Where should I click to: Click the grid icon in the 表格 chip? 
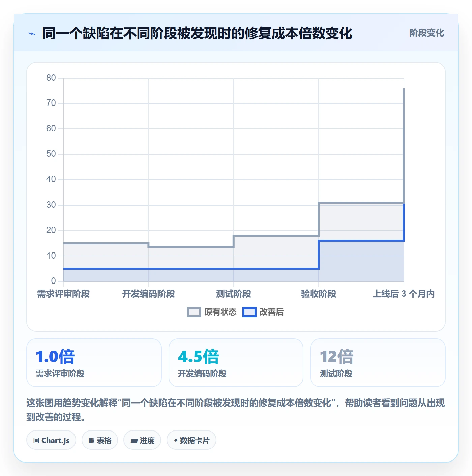coord(91,441)
